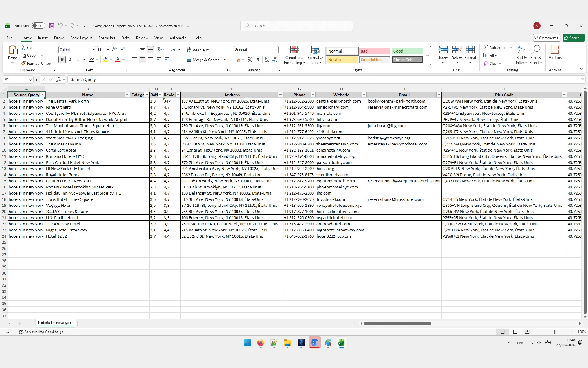Open the Calibri font name dropdown
This screenshot has height=368, width=588.
click(x=94, y=50)
